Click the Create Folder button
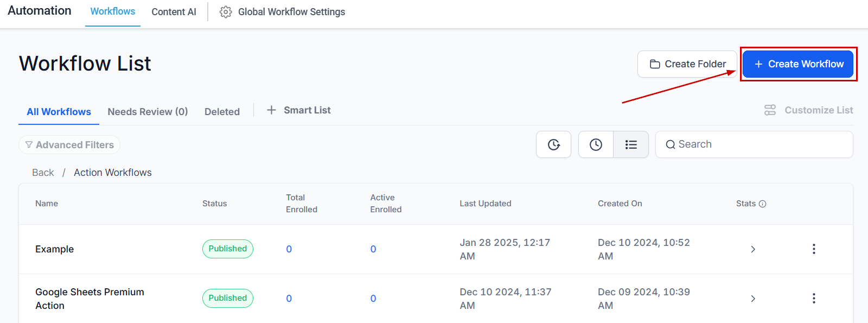Screen dimensions: 868x323 pyautogui.click(x=687, y=64)
